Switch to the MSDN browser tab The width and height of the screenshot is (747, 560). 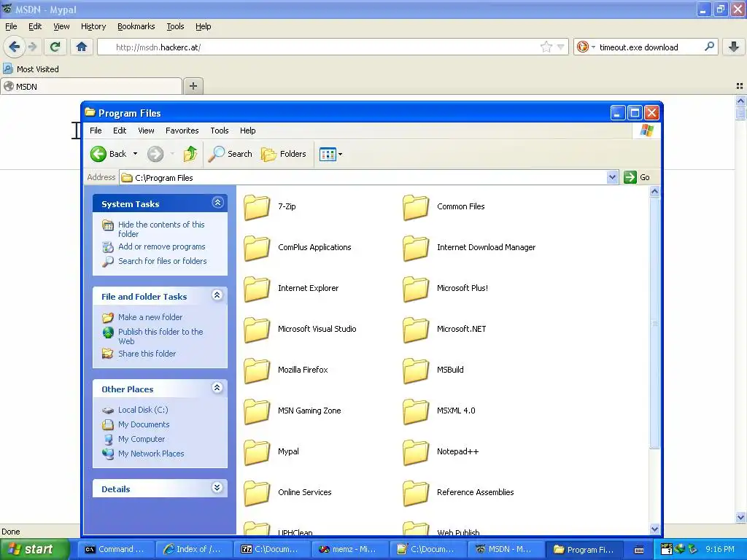pyautogui.click(x=91, y=87)
